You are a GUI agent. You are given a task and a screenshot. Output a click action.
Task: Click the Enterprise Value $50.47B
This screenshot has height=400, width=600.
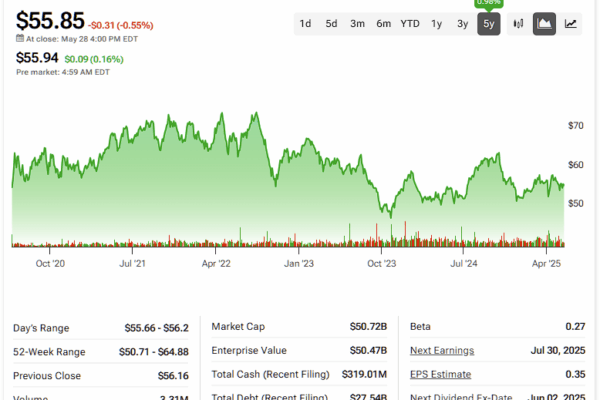[368, 350]
